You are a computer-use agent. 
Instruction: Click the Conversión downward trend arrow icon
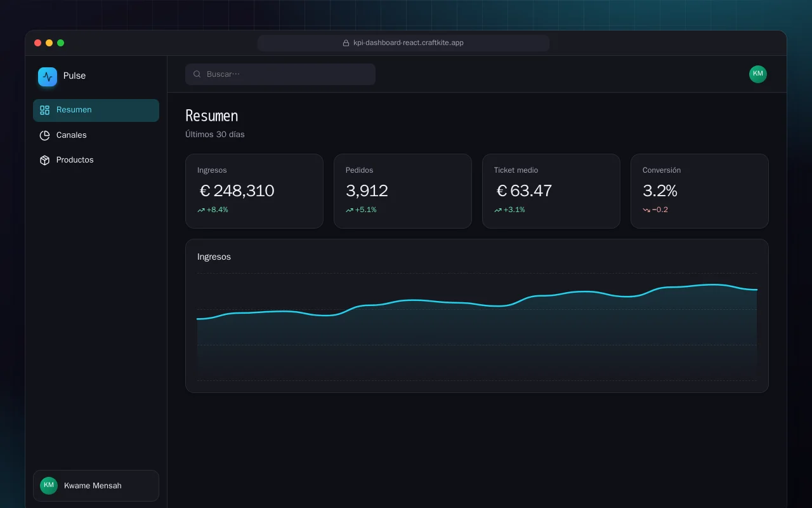pyautogui.click(x=646, y=210)
